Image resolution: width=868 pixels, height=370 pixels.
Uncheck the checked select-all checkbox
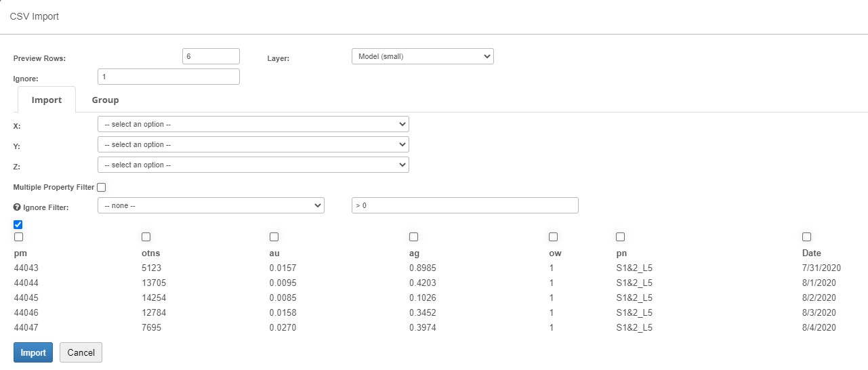pyautogui.click(x=18, y=224)
